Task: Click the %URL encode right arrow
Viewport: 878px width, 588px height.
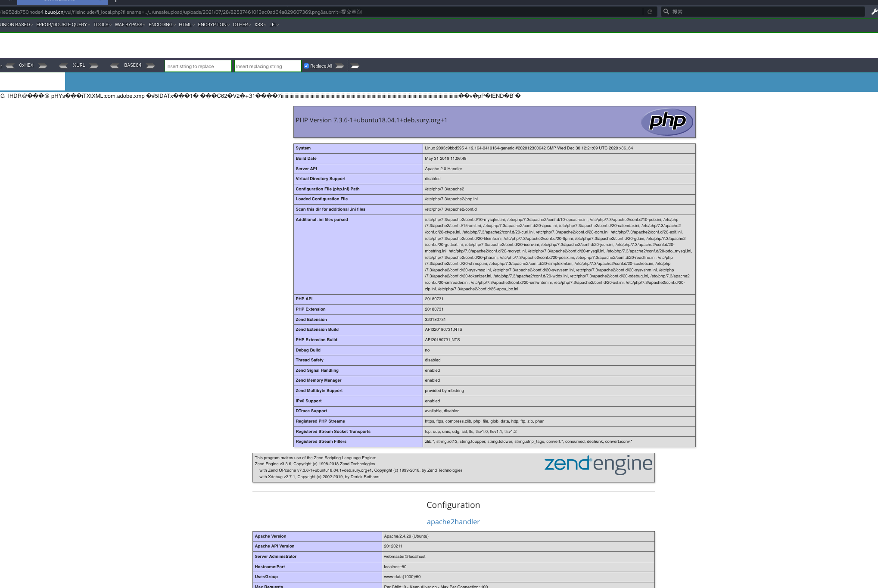Action: click(94, 66)
